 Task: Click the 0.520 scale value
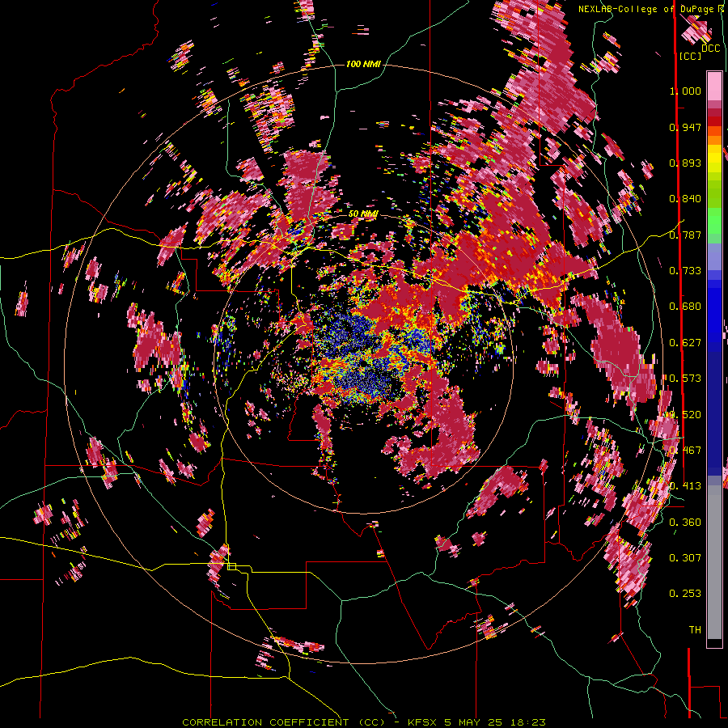685,415
